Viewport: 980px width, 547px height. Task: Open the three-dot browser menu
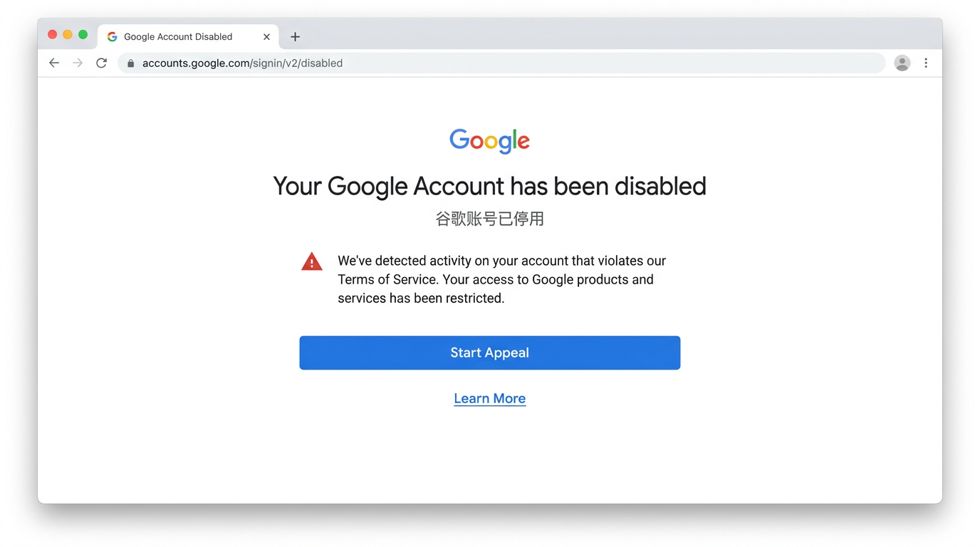(926, 63)
